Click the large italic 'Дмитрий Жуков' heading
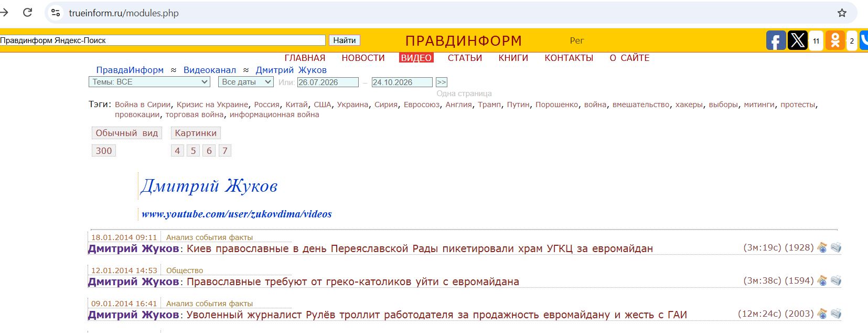 pos(209,186)
